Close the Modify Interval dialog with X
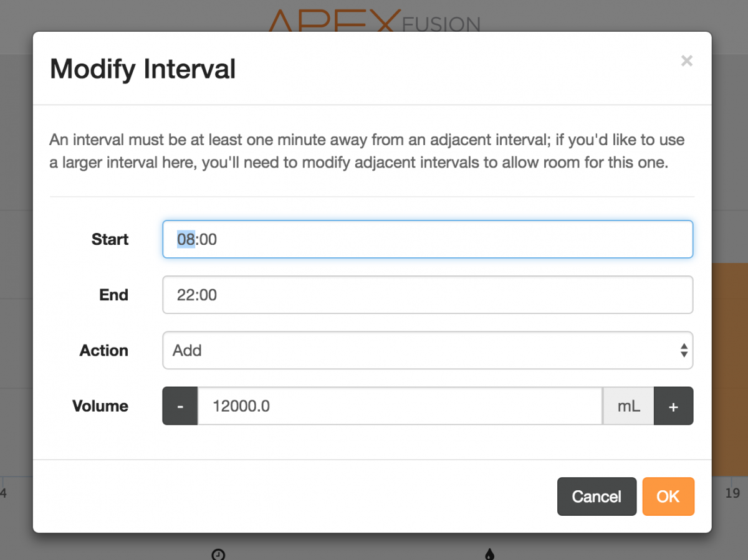The height and width of the screenshot is (560, 748). 686,61
